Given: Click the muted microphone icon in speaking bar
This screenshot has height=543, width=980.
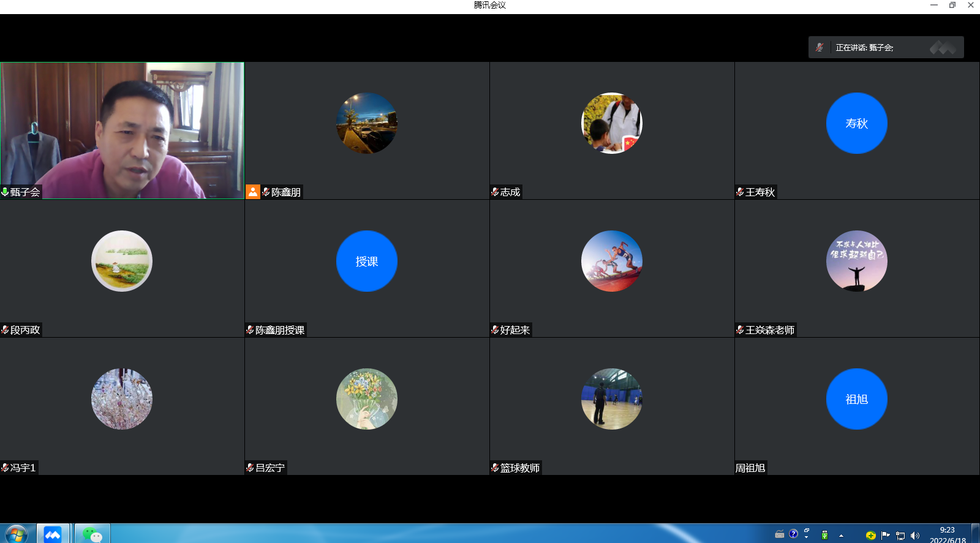Looking at the screenshot, I should tap(819, 47).
